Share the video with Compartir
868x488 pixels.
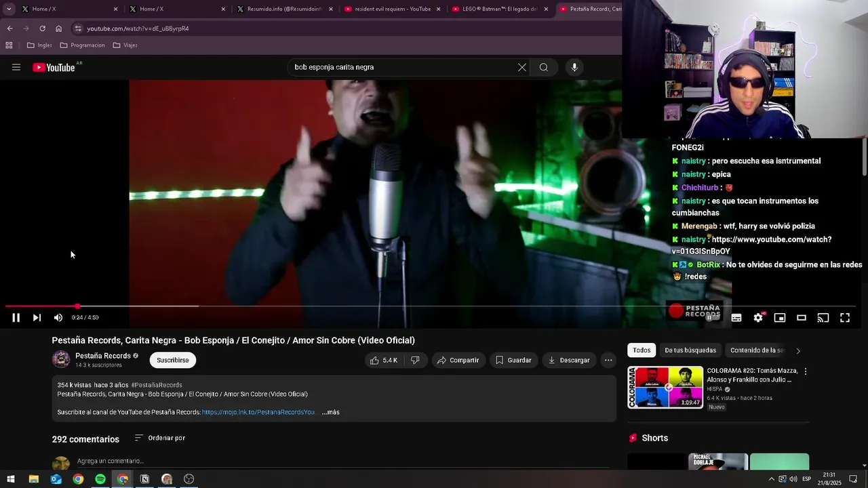(458, 360)
